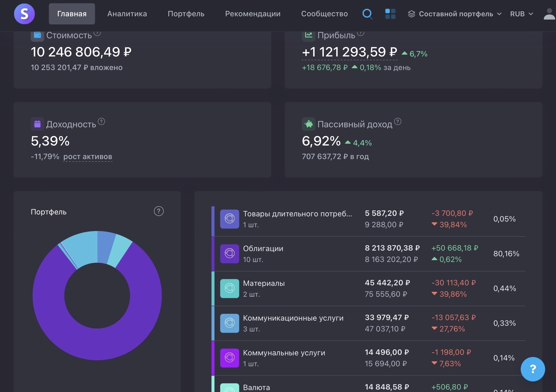
Task: Switch to the Аналитика tab
Action: point(127,14)
